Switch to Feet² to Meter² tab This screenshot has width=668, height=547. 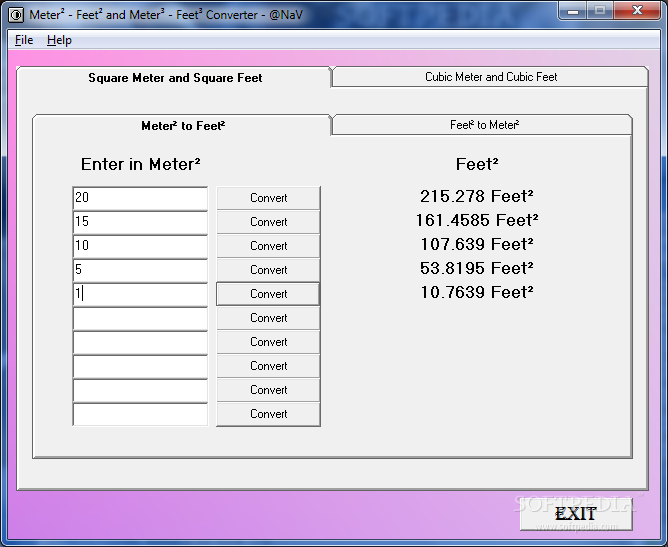point(484,125)
